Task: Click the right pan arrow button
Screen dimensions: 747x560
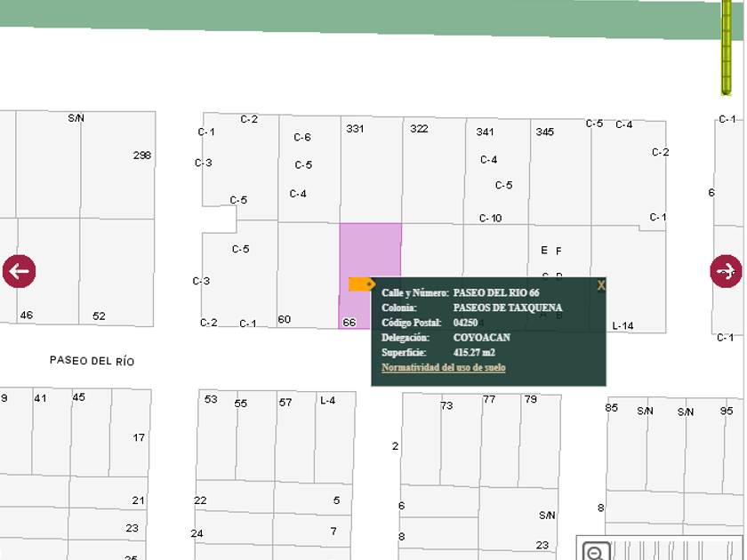Action: 726,271
